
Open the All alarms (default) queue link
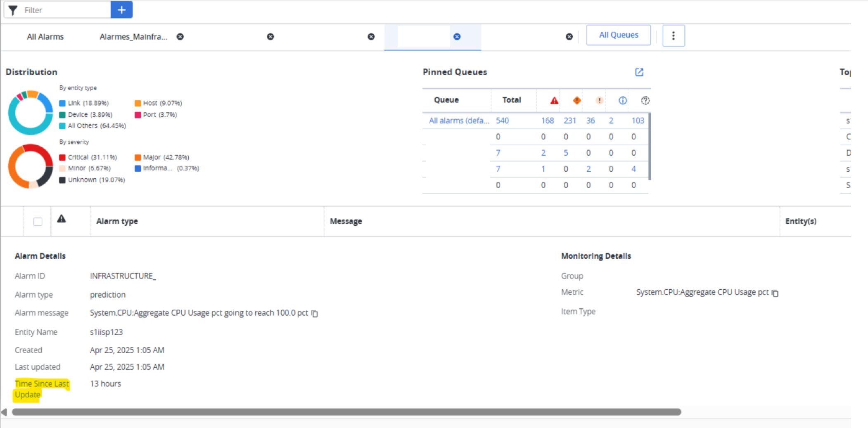click(x=458, y=121)
